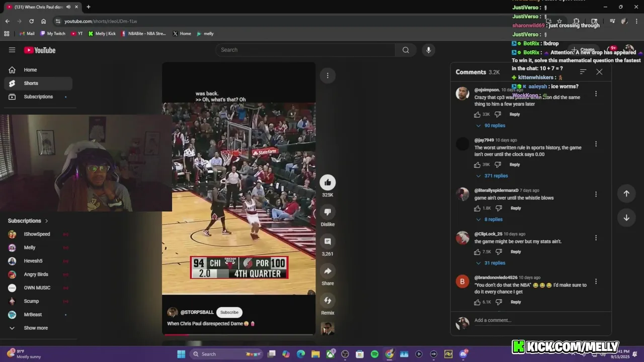Open more options on @brandonoviedo4526 comment

[x=596, y=282]
